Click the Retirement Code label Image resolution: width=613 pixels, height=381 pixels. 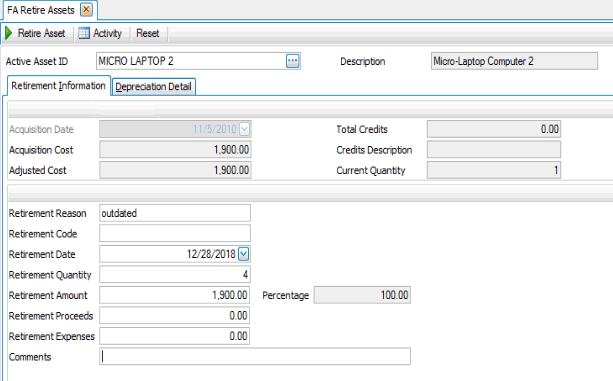43,234
